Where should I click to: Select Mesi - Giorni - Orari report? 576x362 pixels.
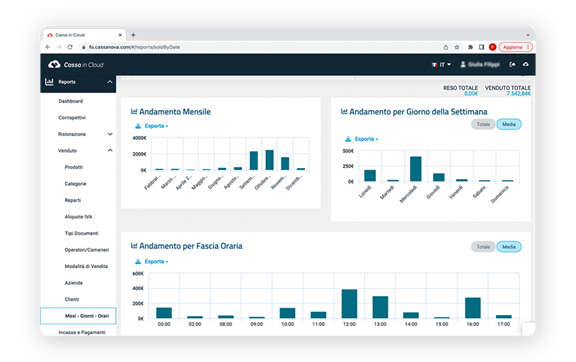78,316
